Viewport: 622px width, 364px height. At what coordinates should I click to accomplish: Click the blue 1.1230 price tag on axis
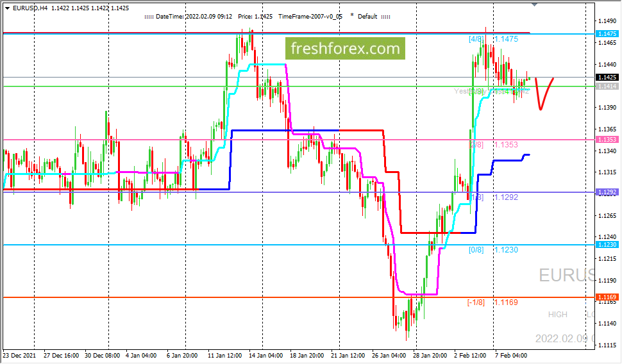tap(607, 245)
